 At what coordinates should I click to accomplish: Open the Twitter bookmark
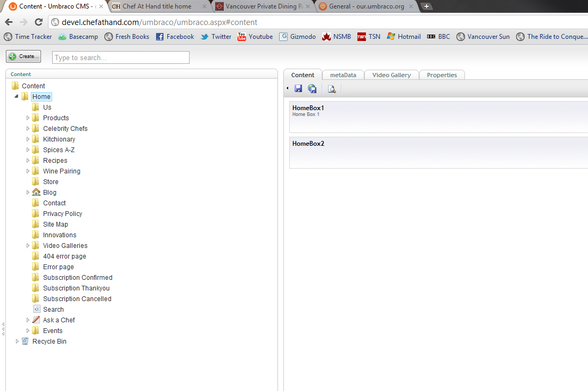[216, 37]
